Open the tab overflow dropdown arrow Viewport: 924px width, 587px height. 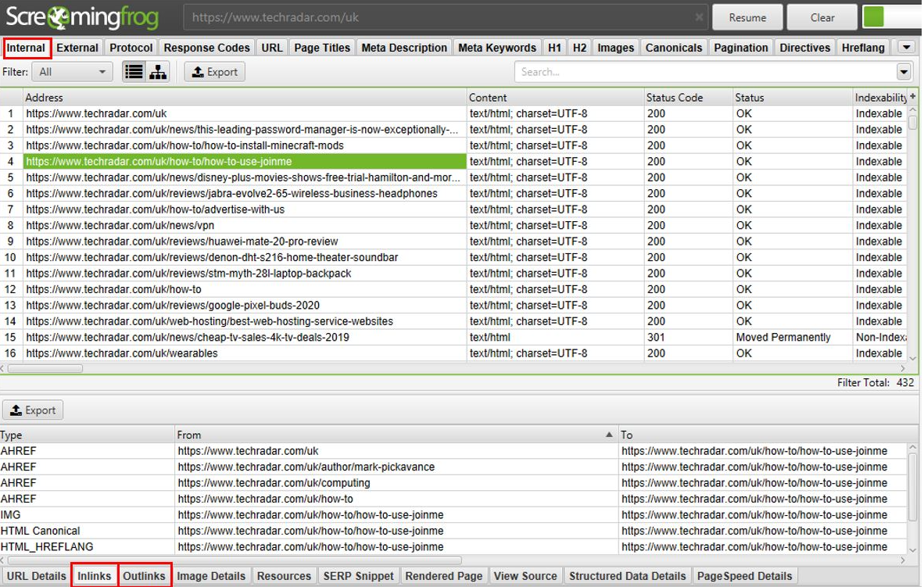coord(906,48)
